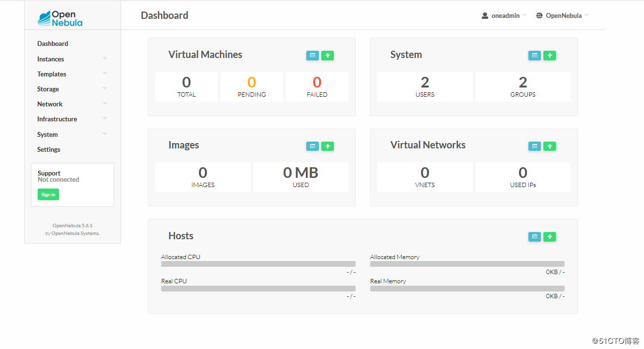The height and width of the screenshot is (349, 644).
Task: Click the Allocated CPU progress bar
Action: (x=258, y=264)
